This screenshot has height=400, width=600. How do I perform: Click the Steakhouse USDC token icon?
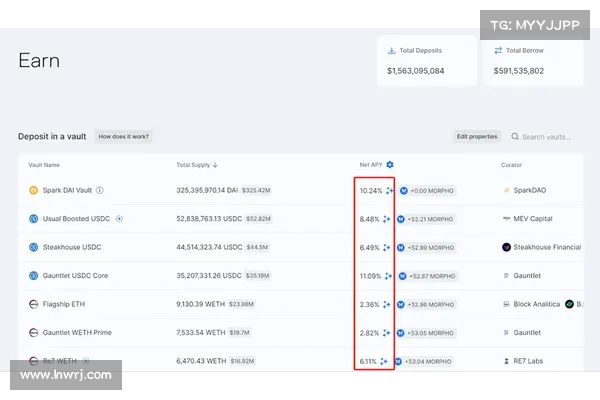[x=34, y=247]
